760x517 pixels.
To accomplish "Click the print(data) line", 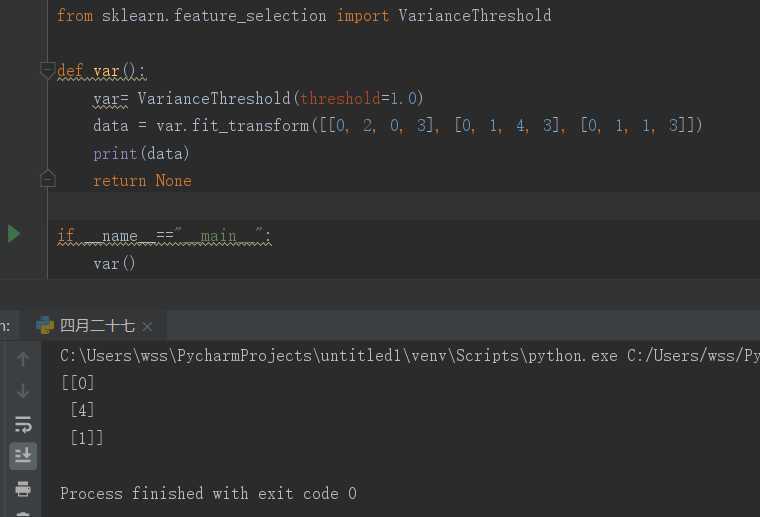I will (141, 154).
